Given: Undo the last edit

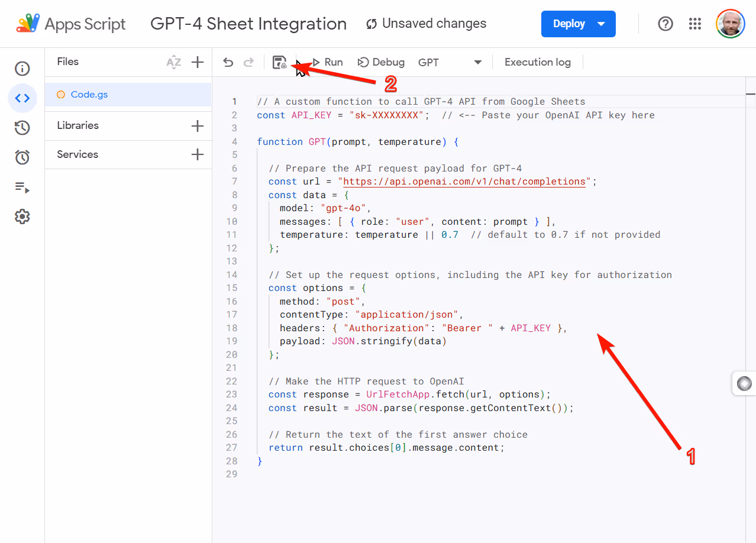Looking at the screenshot, I should [228, 62].
